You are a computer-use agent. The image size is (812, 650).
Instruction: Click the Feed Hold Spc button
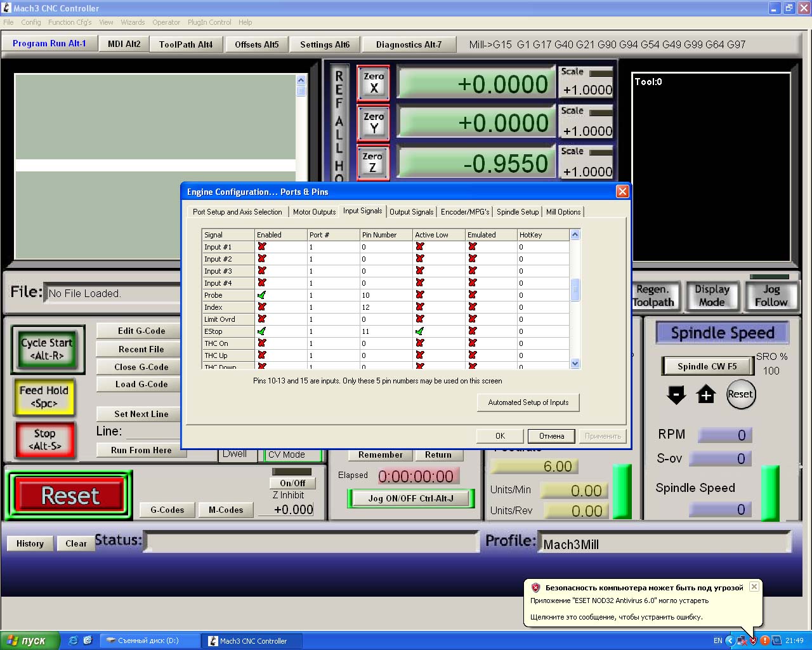click(44, 397)
